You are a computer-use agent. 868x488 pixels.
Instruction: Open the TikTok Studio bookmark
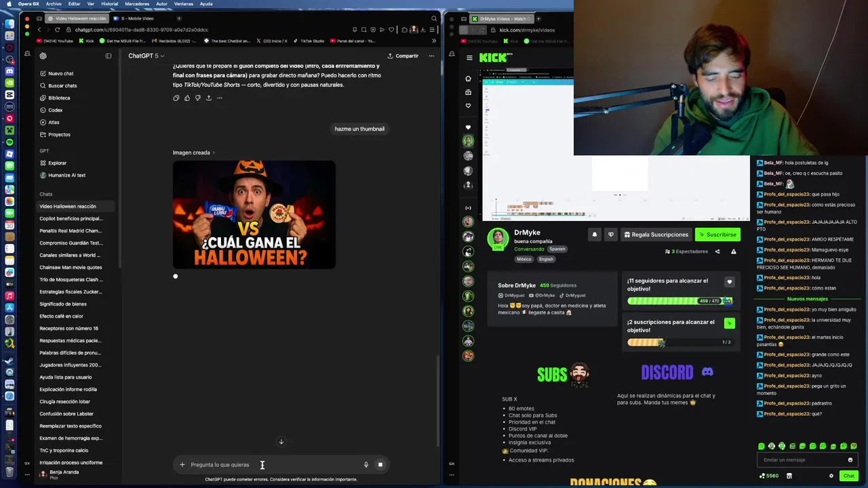point(309,41)
